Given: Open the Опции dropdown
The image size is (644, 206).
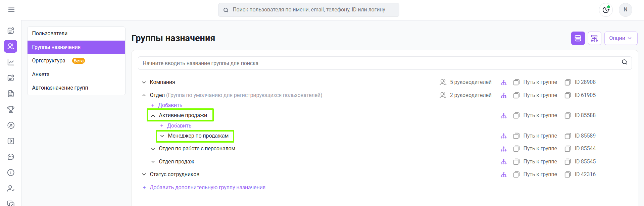Looking at the screenshot, I should tap(621, 38).
